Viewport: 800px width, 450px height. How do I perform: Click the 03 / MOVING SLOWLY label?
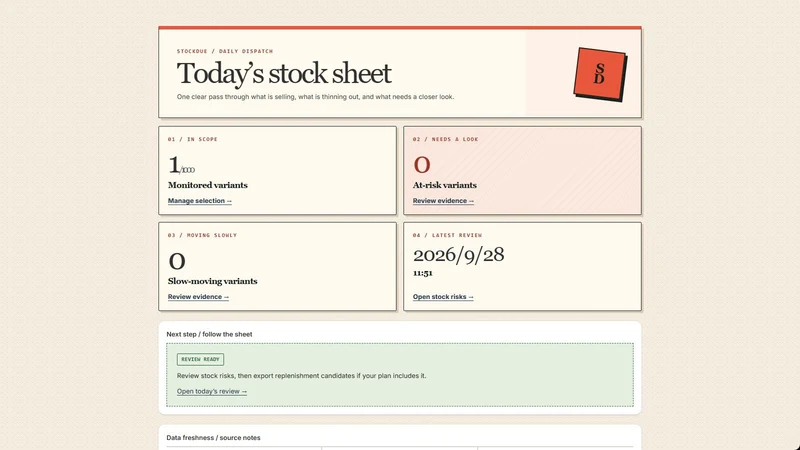coord(202,235)
